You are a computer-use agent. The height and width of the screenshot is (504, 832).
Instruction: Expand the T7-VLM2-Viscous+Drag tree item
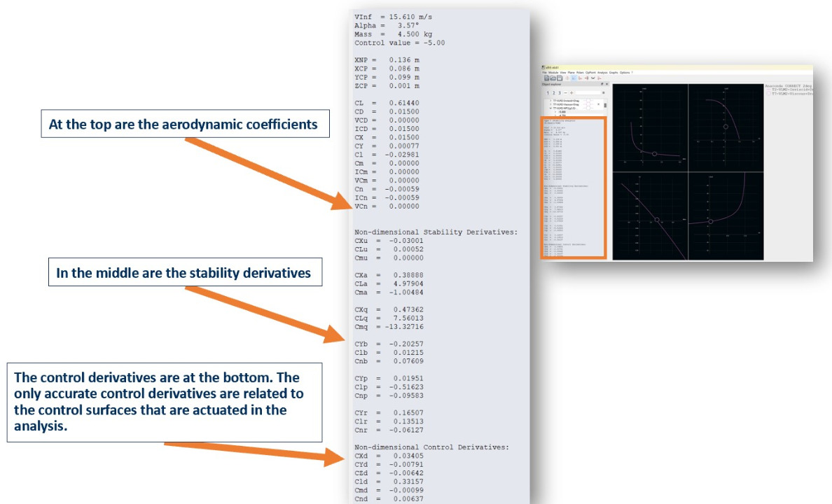(550, 104)
